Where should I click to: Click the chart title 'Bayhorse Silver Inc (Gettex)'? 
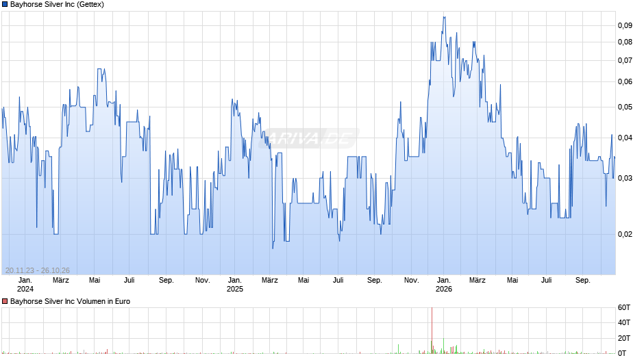point(57,5)
